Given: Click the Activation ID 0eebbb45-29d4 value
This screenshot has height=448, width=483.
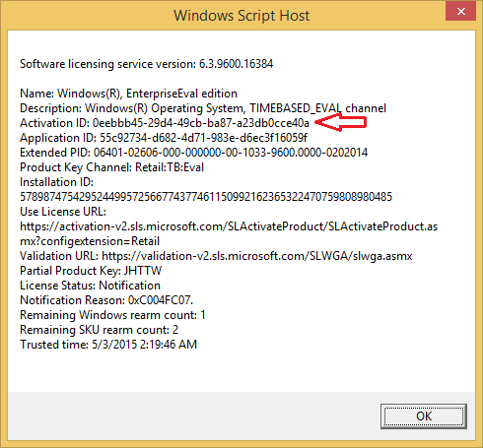Looking at the screenshot, I should click(201, 123).
